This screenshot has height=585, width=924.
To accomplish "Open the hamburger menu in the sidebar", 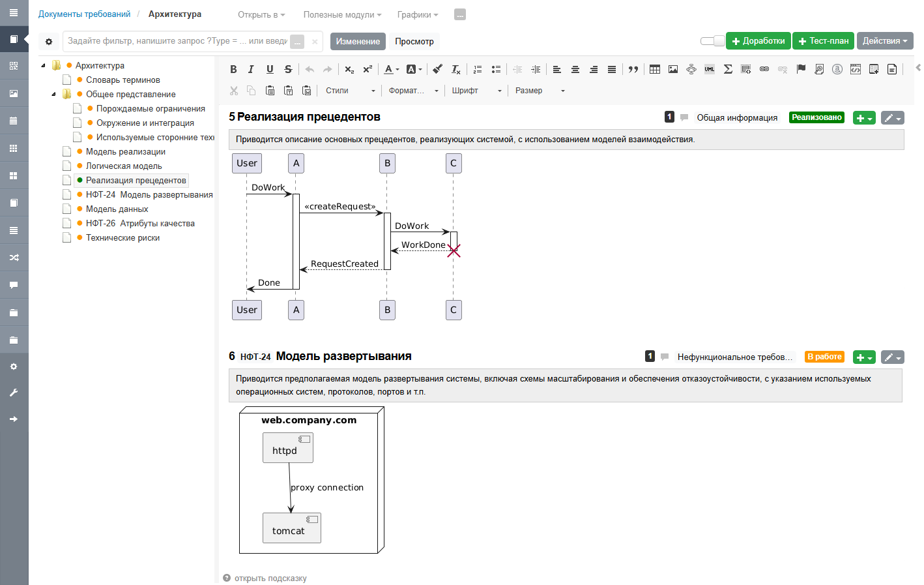I will pos(14,12).
